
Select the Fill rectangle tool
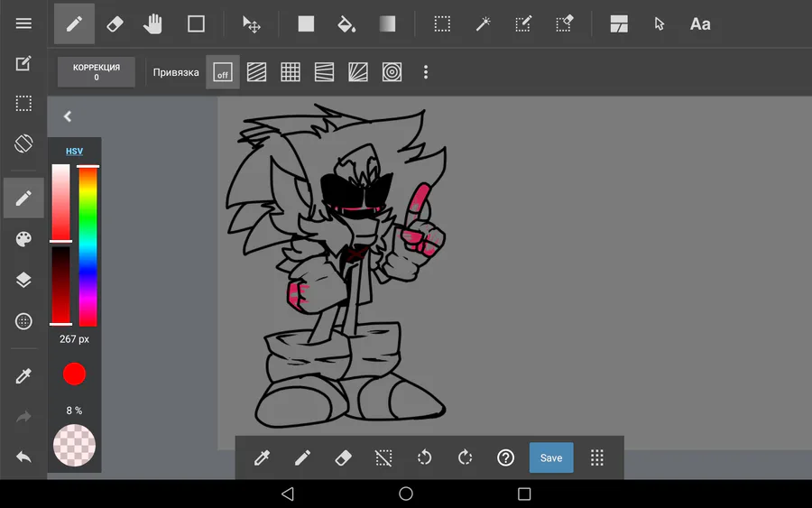pyautogui.click(x=306, y=23)
